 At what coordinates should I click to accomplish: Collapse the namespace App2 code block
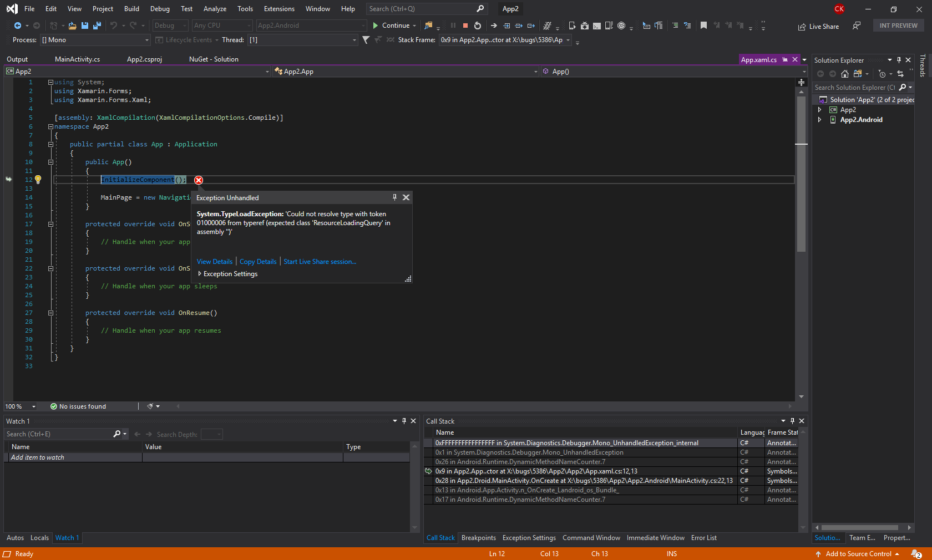click(x=50, y=126)
